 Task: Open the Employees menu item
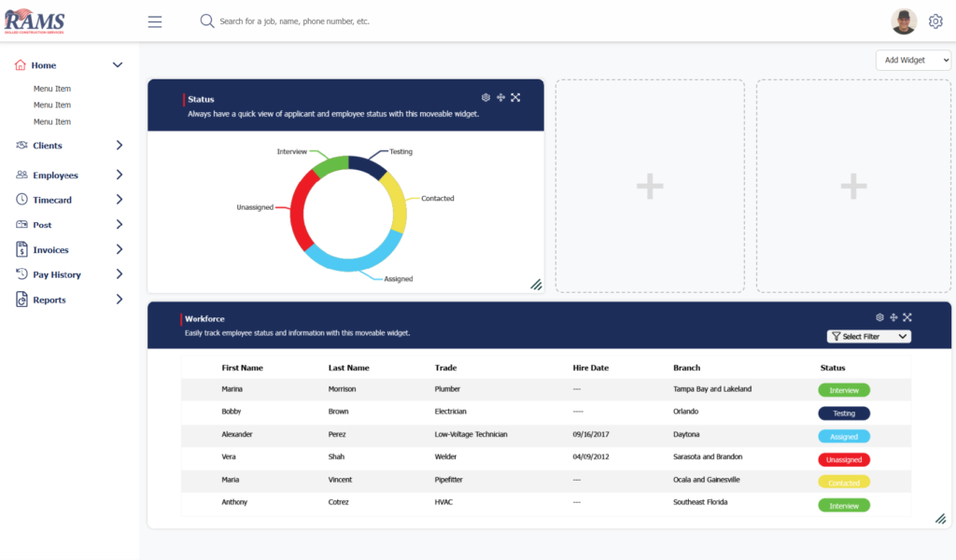click(x=55, y=175)
